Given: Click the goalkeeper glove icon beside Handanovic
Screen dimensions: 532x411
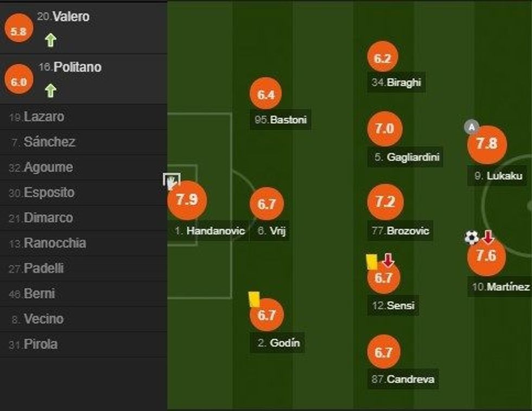Looking at the screenshot, I should click(172, 181).
